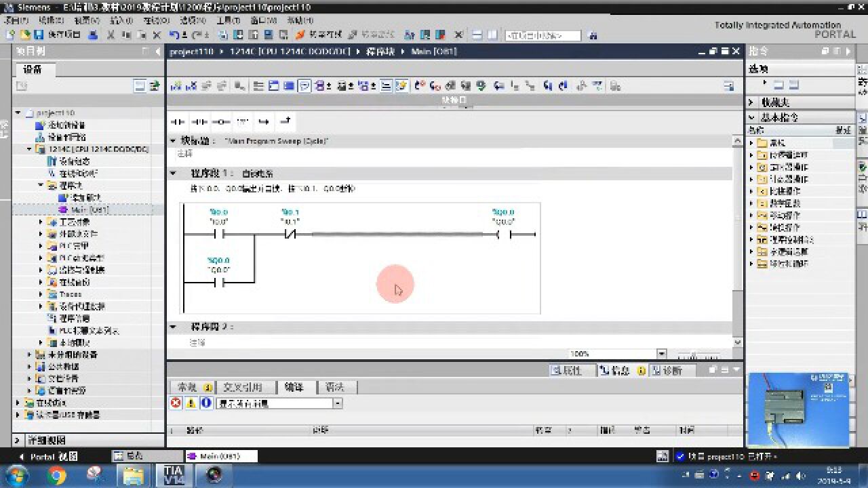Insert a normally closed contact from favorites
This screenshot has height=488, width=868.
[x=199, y=122]
